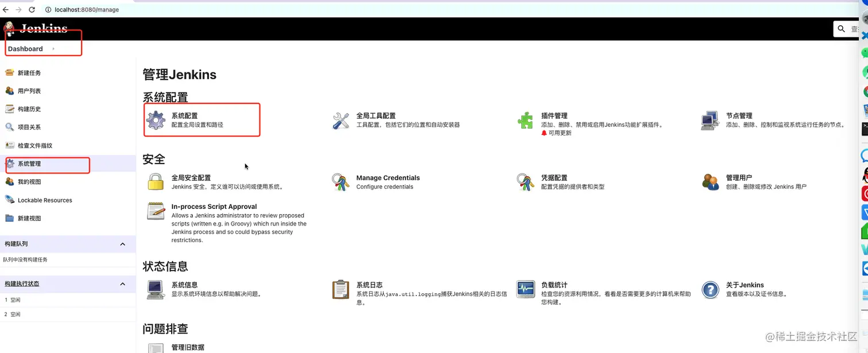
Task: Open the 插件管理 link
Action: tap(554, 115)
